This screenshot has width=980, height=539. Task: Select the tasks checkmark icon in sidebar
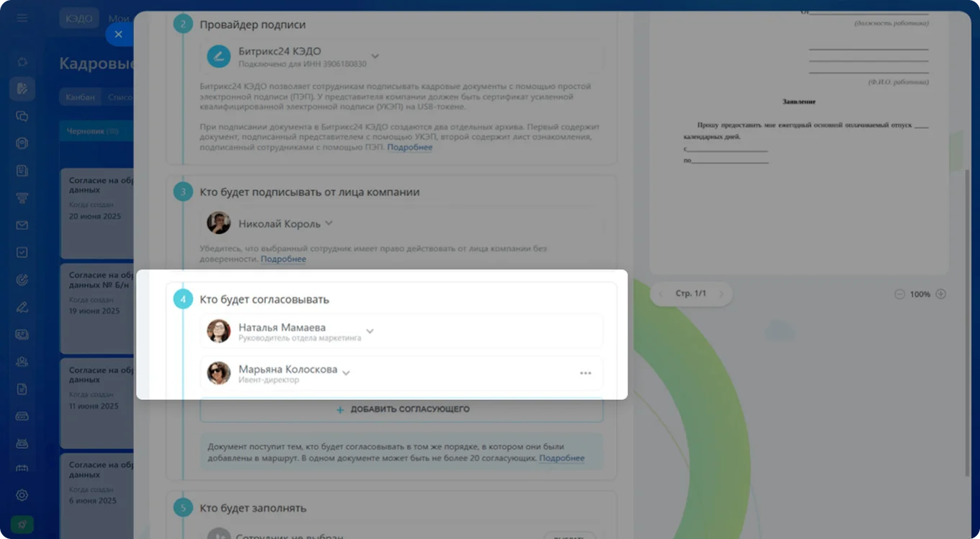pos(22,251)
